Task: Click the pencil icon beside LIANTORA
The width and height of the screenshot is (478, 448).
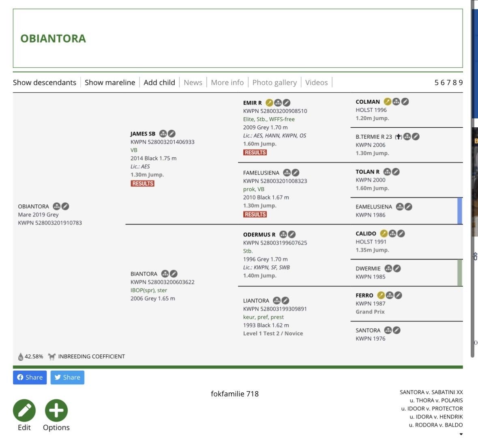Action: pos(285,300)
